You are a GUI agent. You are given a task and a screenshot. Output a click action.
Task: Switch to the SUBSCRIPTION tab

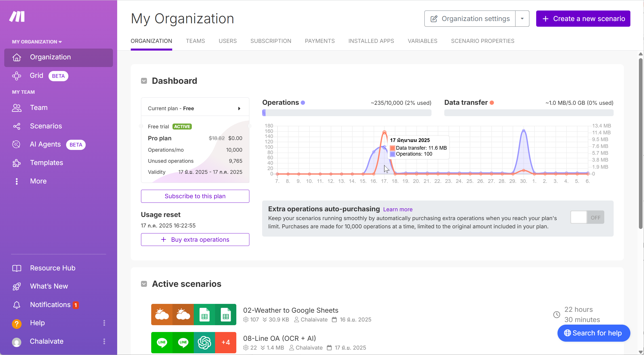(271, 41)
